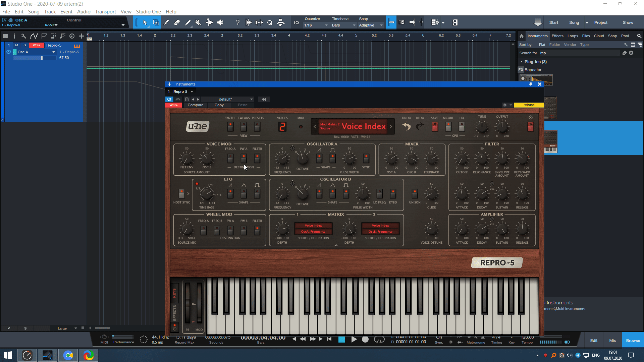Toggle show automation curve icon
Screen dimensions: 644x362
tap(34, 36)
